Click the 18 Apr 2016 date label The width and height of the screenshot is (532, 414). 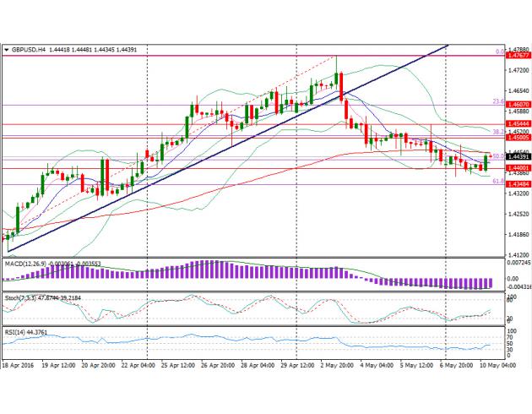[20, 367]
